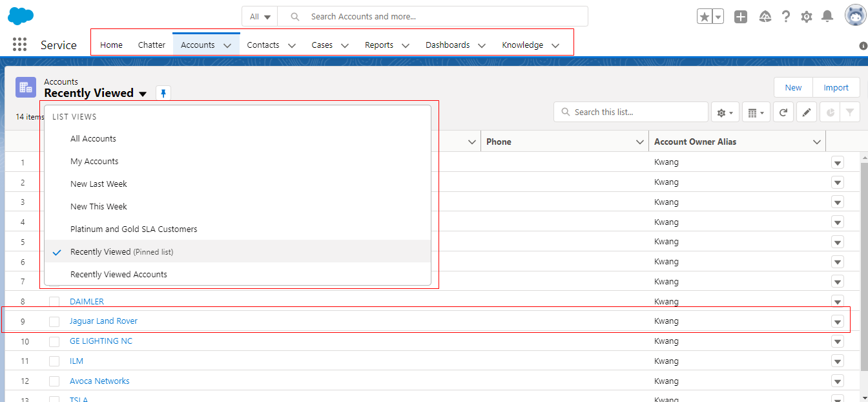868x402 pixels.
Task: Click the info icon below profile
Action: tap(863, 46)
